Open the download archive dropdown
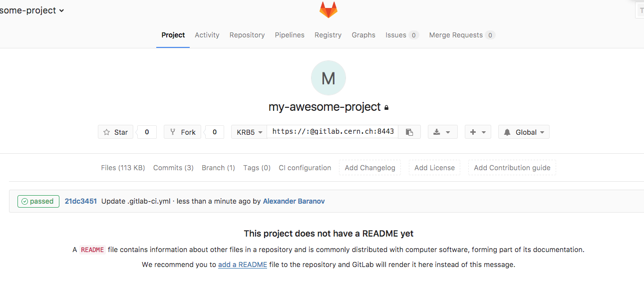The width and height of the screenshot is (644, 291). tap(442, 132)
